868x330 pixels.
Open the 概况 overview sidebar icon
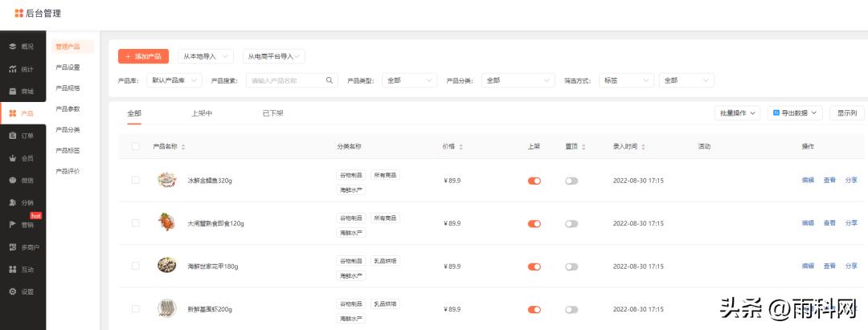pyautogui.click(x=13, y=47)
